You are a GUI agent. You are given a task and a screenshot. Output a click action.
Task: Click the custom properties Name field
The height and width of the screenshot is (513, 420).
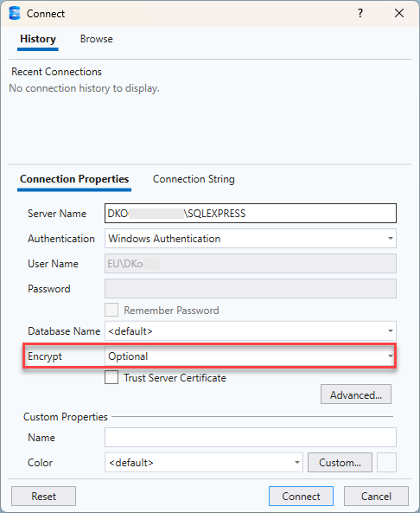click(x=251, y=438)
